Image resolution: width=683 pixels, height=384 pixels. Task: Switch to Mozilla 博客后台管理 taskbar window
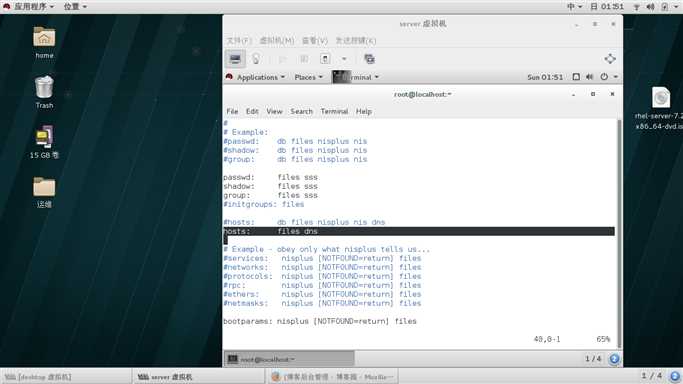tap(331, 377)
